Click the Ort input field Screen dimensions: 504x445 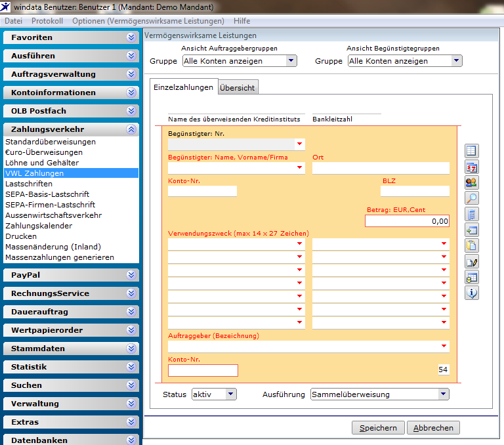381,168
